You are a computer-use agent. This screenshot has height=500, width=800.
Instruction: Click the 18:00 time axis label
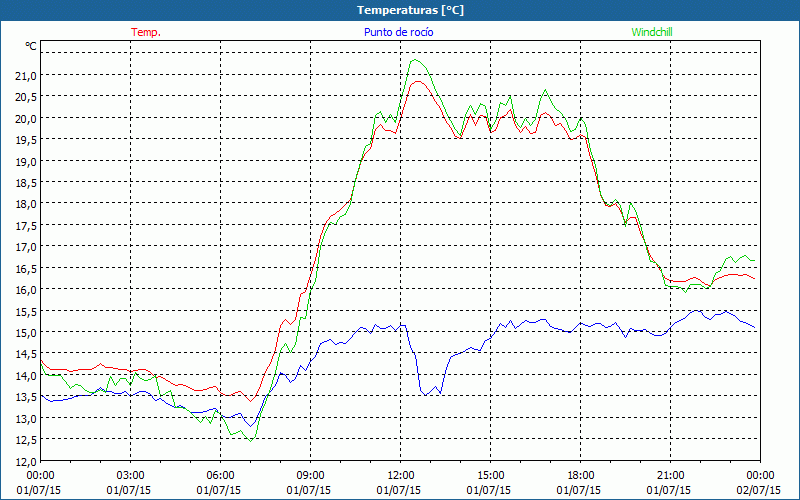pos(580,476)
